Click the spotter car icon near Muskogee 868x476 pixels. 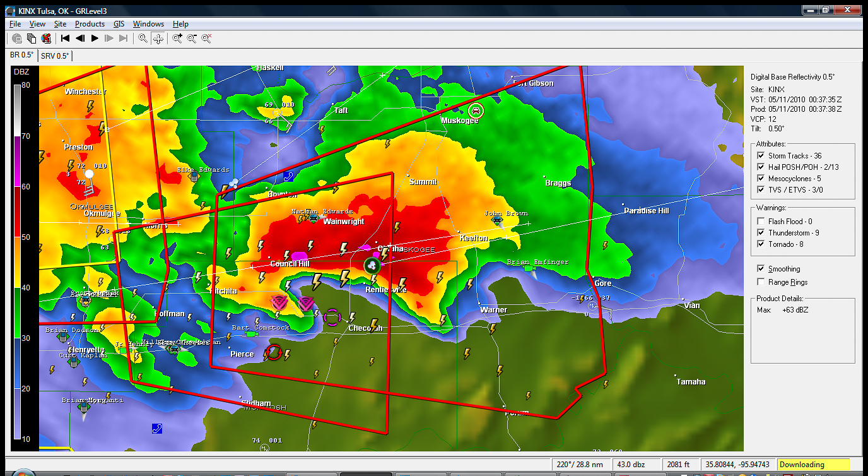click(x=476, y=110)
